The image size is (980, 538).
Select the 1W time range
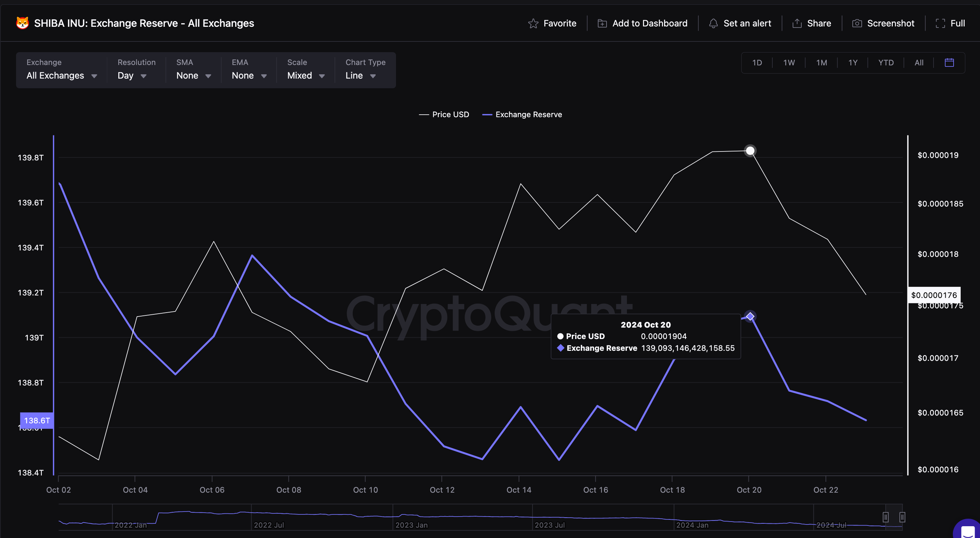click(x=789, y=63)
